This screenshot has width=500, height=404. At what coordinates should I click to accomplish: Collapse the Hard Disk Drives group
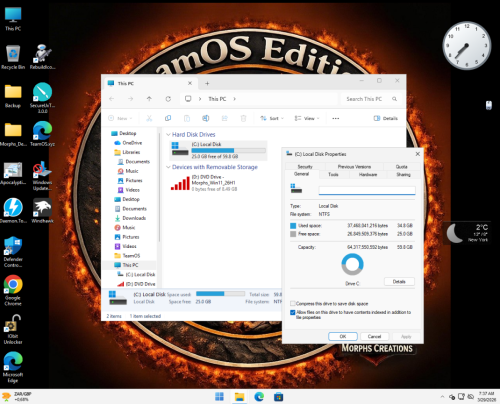tap(168, 134)
